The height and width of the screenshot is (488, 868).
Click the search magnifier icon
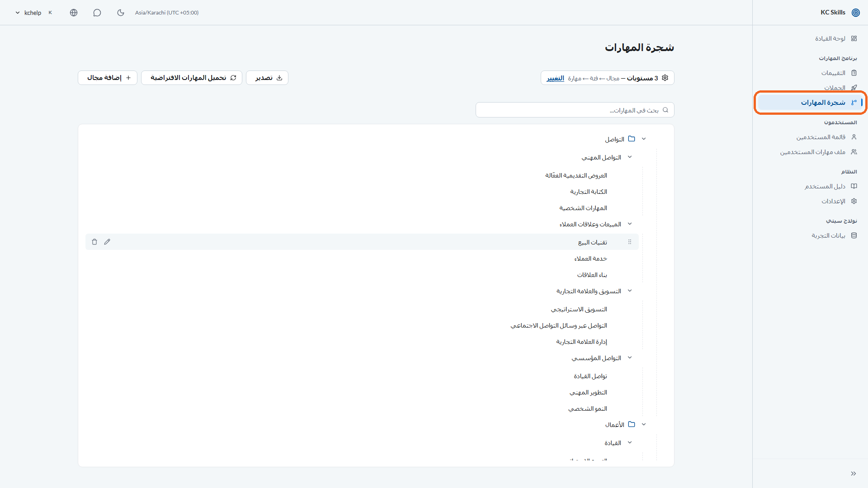pos(665,110)
